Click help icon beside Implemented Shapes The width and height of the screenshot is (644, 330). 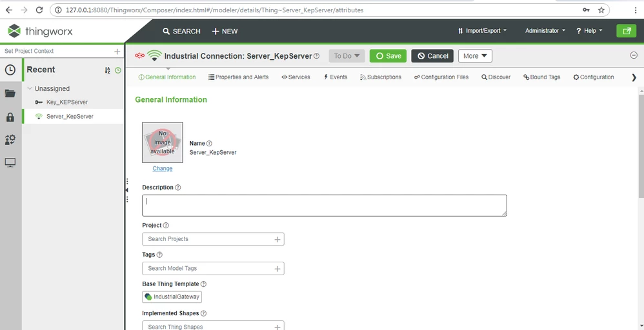(x=203, y=313)
